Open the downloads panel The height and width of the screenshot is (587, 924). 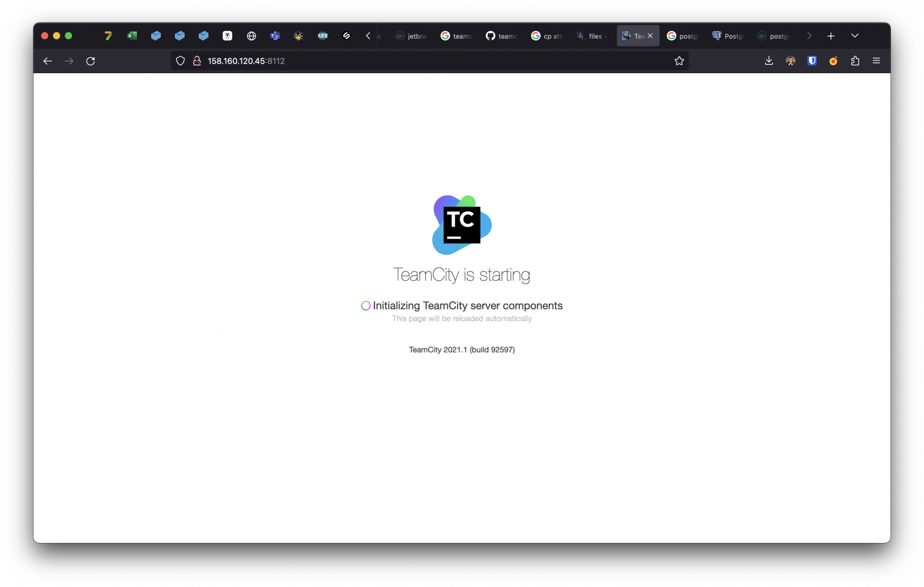pyautogui.click(x=769, y=61)
